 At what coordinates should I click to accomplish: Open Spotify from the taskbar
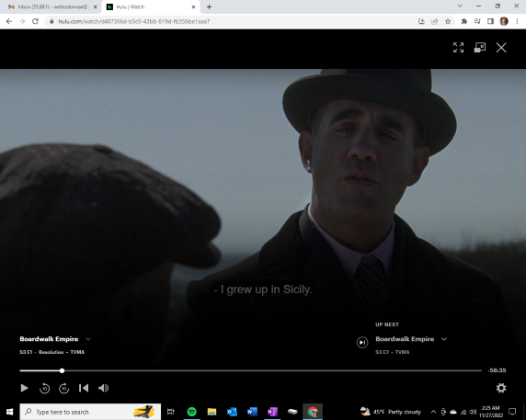tap(192, 412)
